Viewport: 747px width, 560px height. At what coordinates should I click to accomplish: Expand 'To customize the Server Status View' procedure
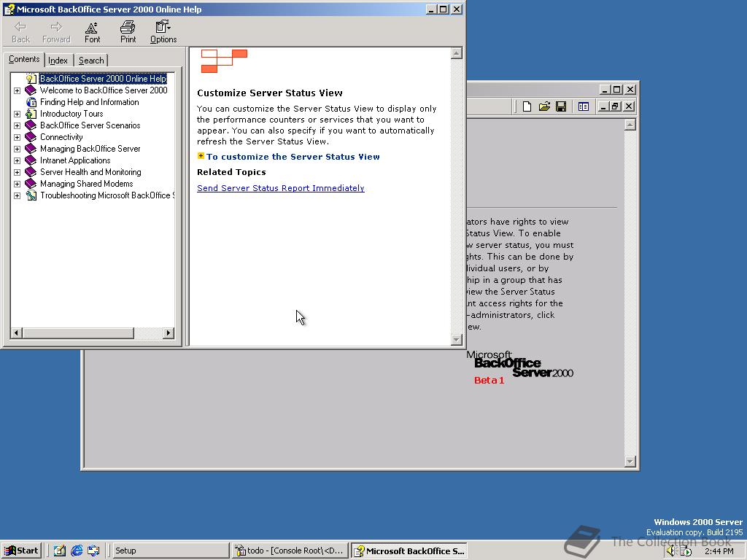point(293,157)
